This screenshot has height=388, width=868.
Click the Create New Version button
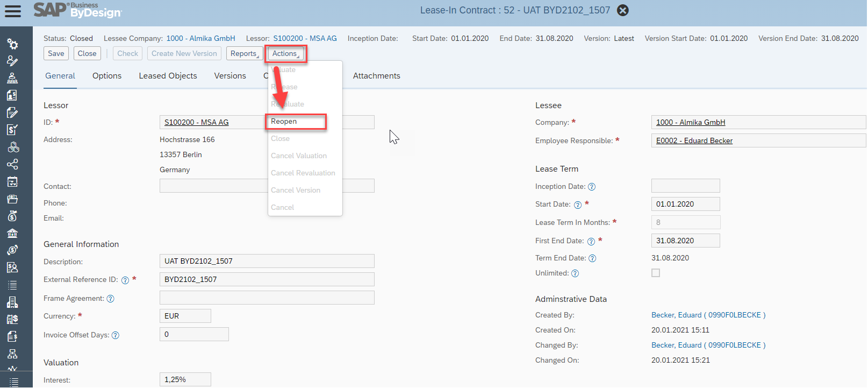tap(184, 53)
